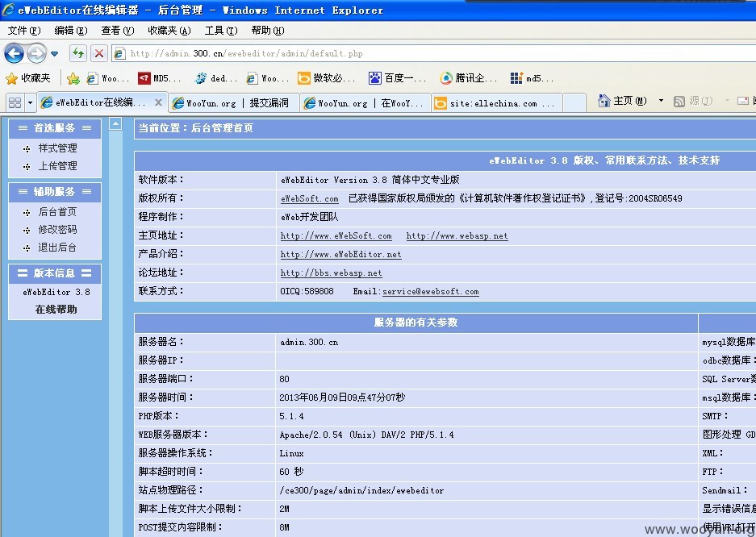Click the Apache/2.0.54 web server version value

click(366, 435)
